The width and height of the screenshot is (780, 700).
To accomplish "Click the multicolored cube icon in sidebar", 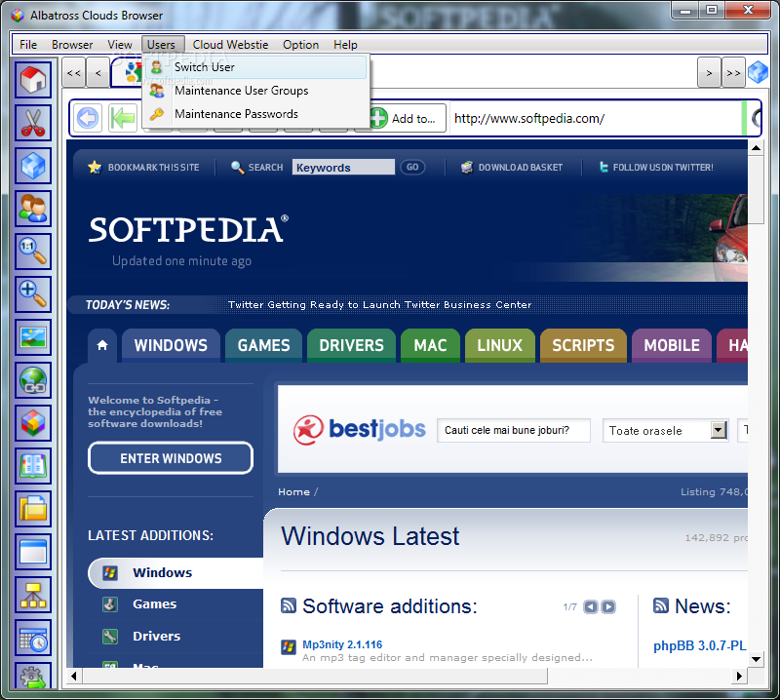I will click(x=33, y=423).
